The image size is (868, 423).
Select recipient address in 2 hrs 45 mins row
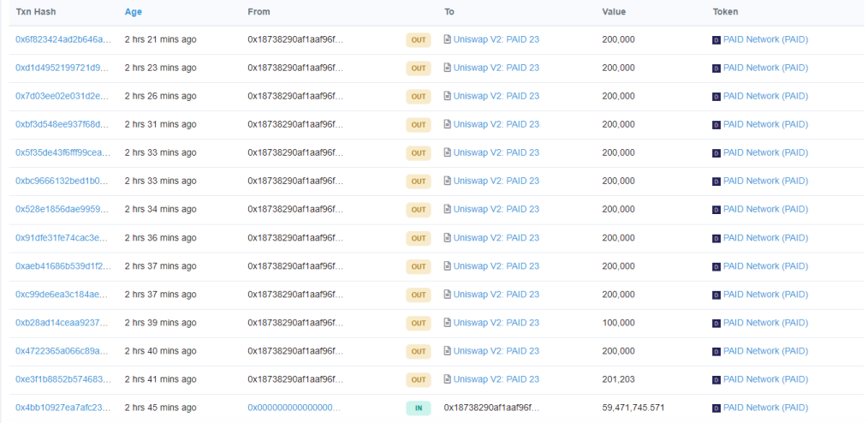[491, 408]
